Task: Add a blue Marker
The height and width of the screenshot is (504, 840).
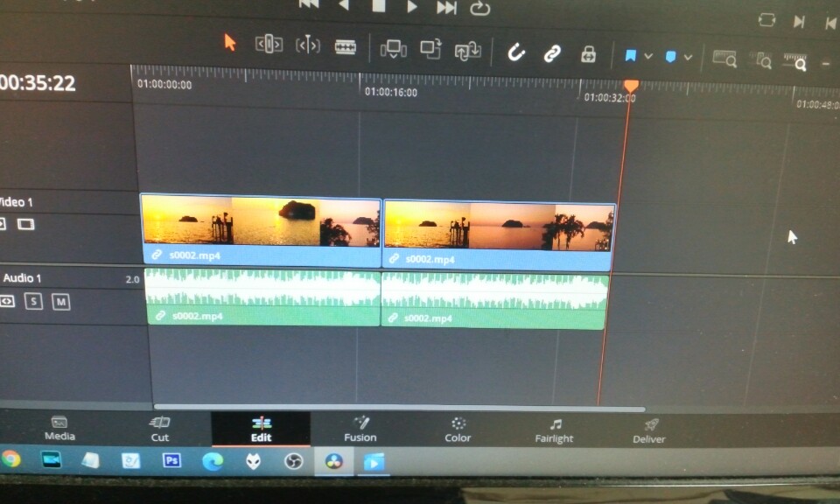Action: [x=670, y=56]
